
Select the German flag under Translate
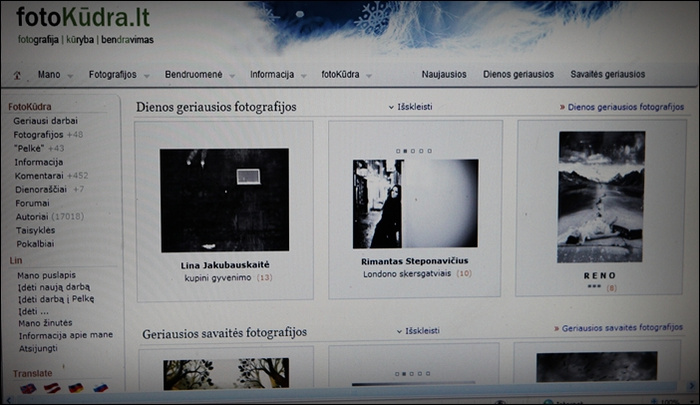[76, 387]
